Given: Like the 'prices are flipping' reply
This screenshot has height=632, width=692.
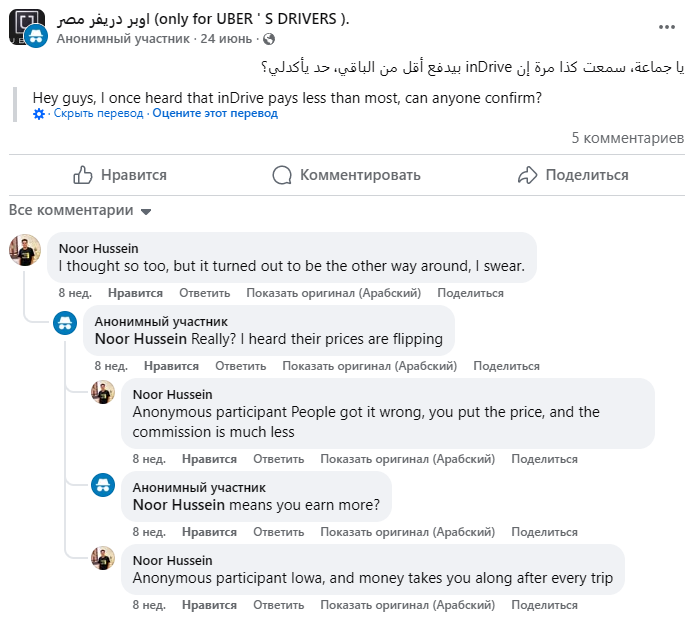Looking at the screenshot, I should (x=171, y=366).
